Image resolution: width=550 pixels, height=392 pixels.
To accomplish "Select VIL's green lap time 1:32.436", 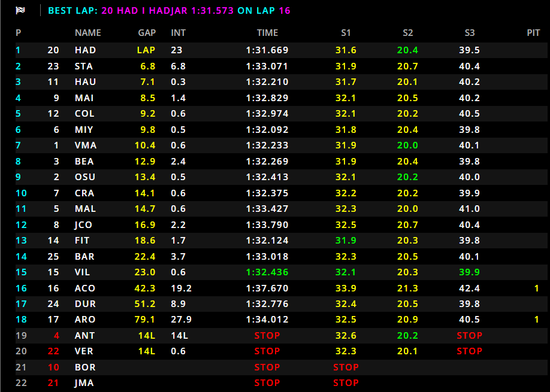I will 267,272.
